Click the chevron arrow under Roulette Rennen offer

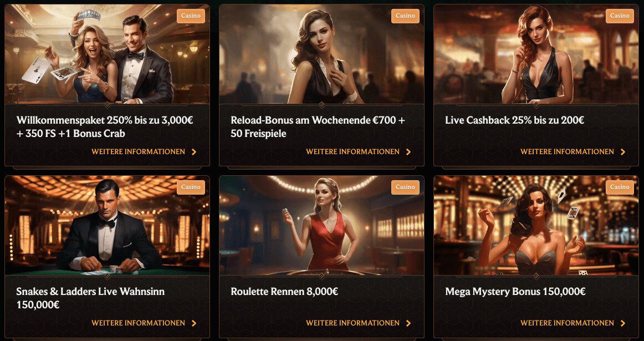[x=408, y=323]
